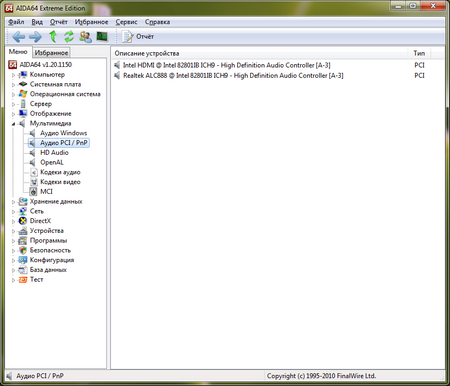Click the AIDA64 title bar application icon
The height and width of the screenshot is (386, 450).
tap(9, 8)
